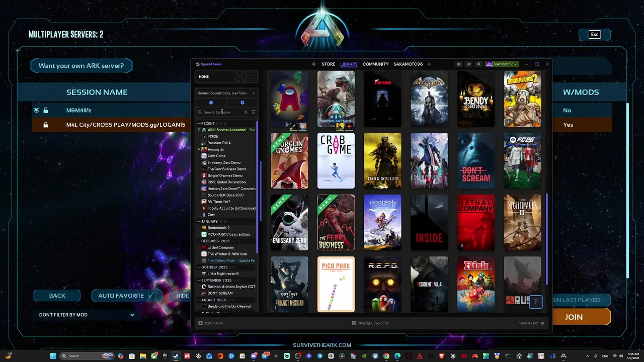644x362 pixels.
Task: Open the Steam notifications bell
Action: pos(478,64)
